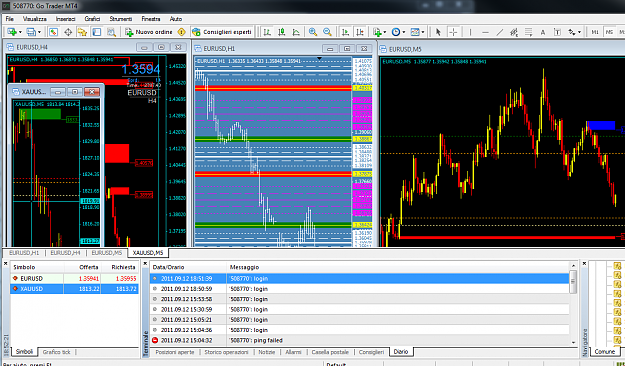
Task: Open the Grafici menu
Action: pos(92,19)
